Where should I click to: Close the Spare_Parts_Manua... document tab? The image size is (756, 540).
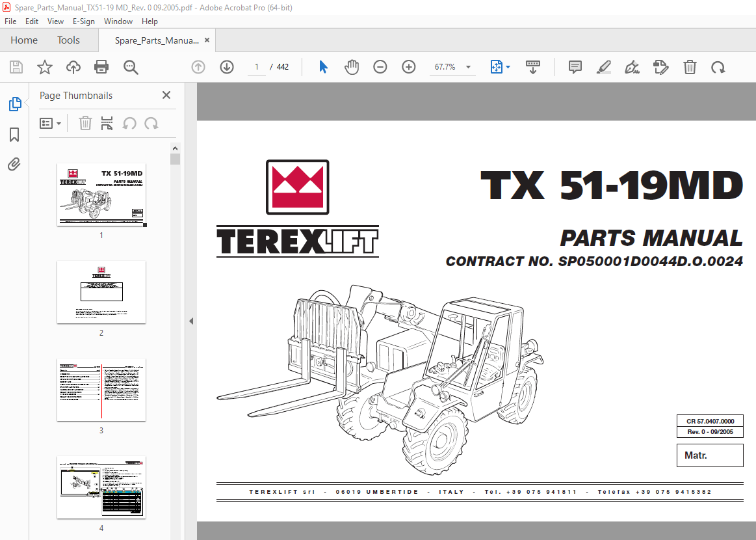click(x=207, y=40)
